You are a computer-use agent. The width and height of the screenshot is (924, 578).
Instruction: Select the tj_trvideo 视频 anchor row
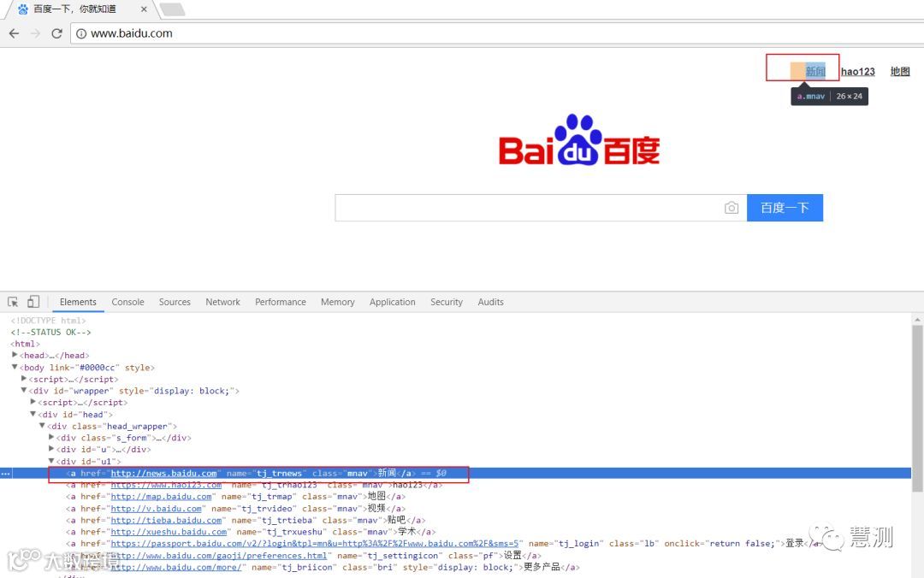coord(236,509)
